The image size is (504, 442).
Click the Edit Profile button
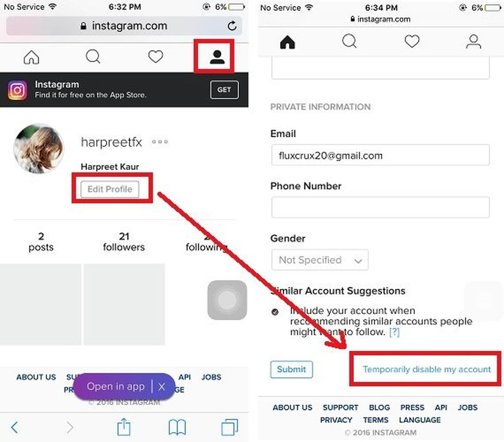click(110, 189)
